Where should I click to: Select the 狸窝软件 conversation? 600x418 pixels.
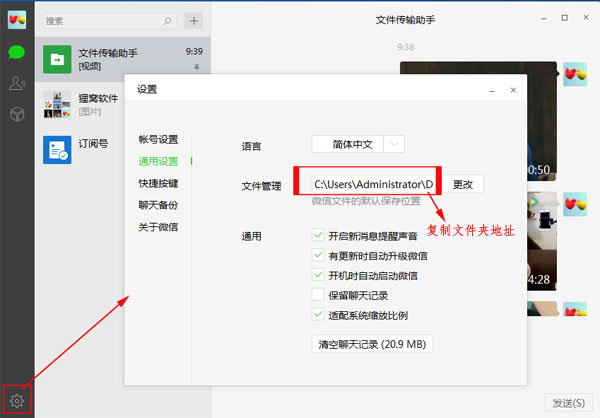click(80, 104)
